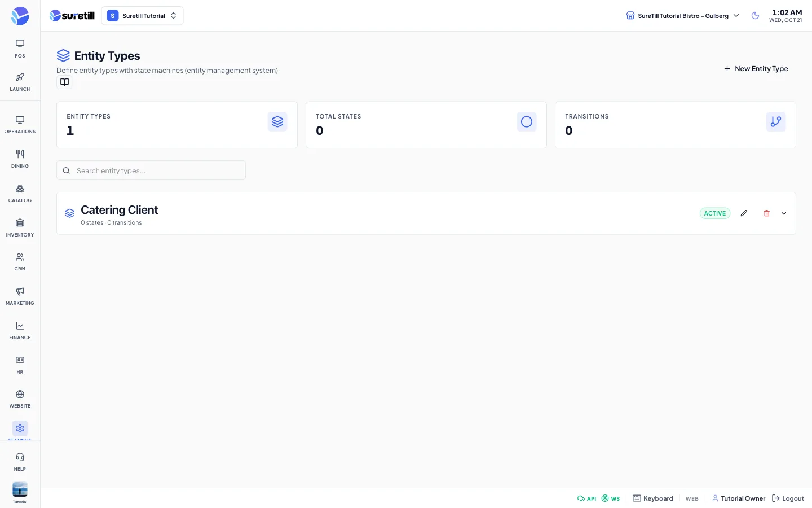Click the Suretill brand logo

pyautogui.click(x=72, y=16)
